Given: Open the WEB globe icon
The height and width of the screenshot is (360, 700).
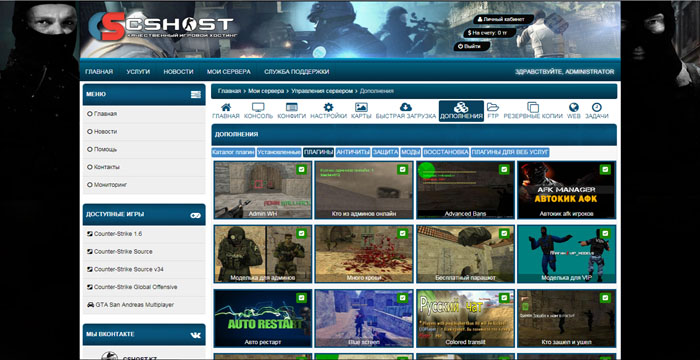Looking at the screenshot, I should point(574,107).
